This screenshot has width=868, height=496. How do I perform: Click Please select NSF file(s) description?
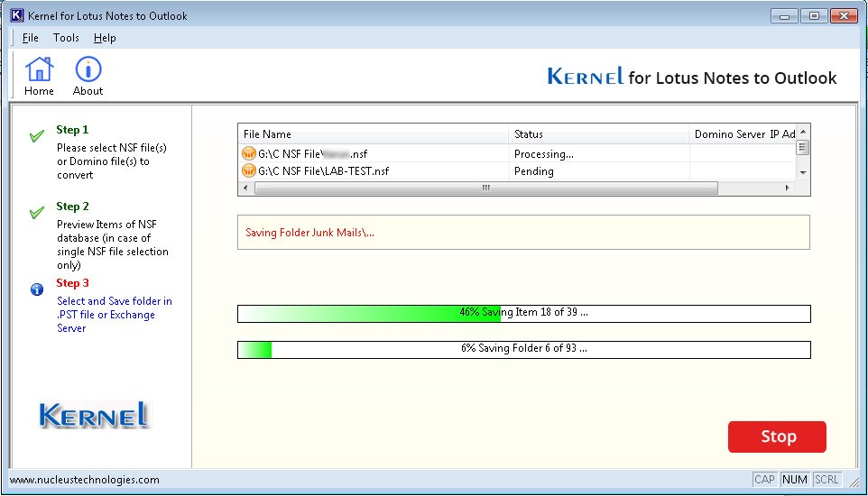112,161
